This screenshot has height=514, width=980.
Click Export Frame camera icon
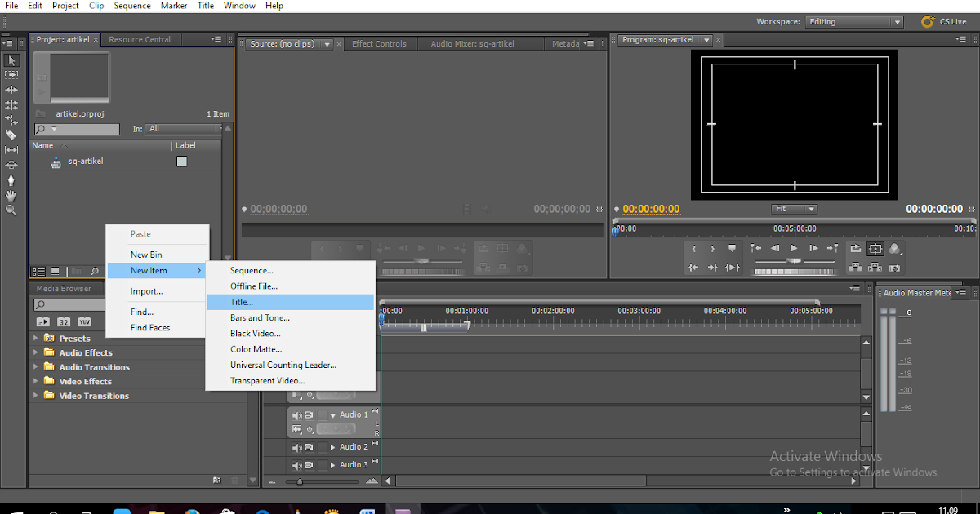(x=895, y=268)
